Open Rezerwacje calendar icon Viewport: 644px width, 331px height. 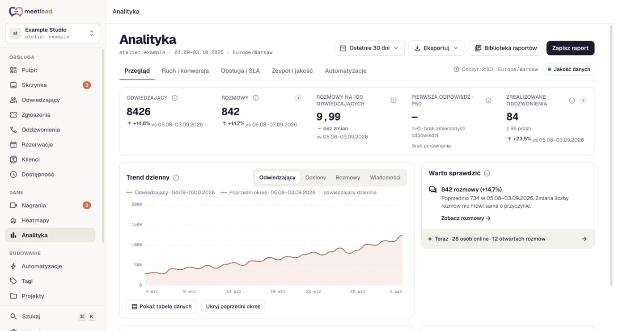[x=13, y=145]
